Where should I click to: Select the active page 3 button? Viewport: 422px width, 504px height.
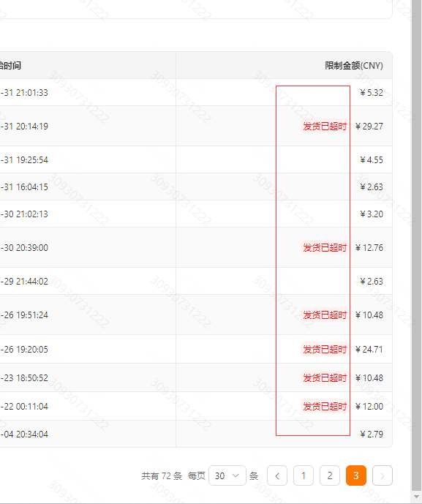tap(356, 475)
